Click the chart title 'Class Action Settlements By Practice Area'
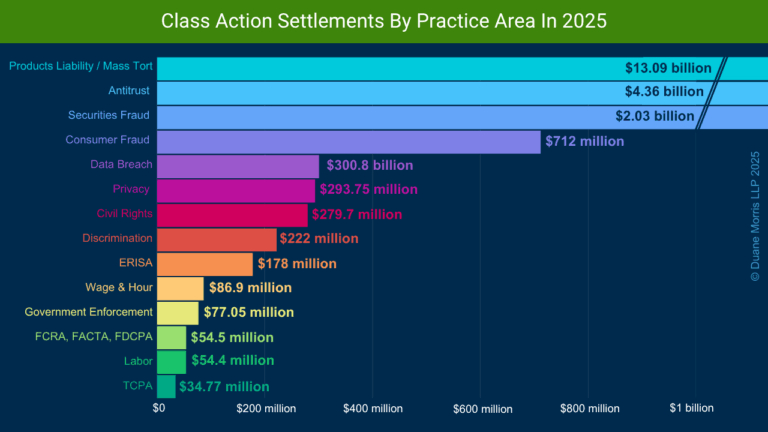This screenshot has height=432, width=768. click(384, 21)
